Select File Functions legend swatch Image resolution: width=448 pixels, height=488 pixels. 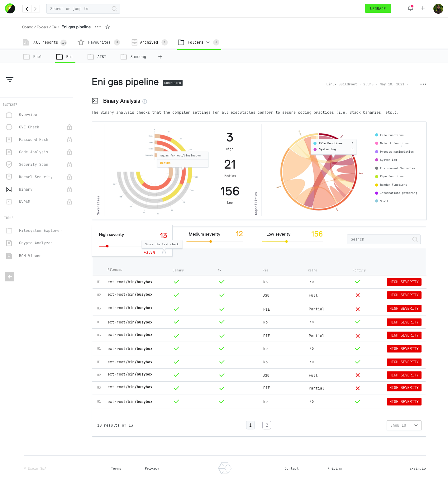click(377, 135)
